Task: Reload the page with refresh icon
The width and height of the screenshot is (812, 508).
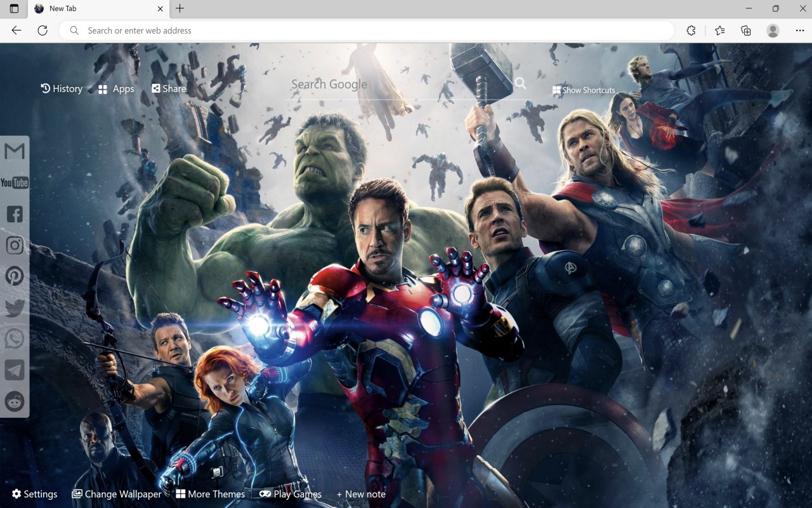Action: click(x=43, y=30)
